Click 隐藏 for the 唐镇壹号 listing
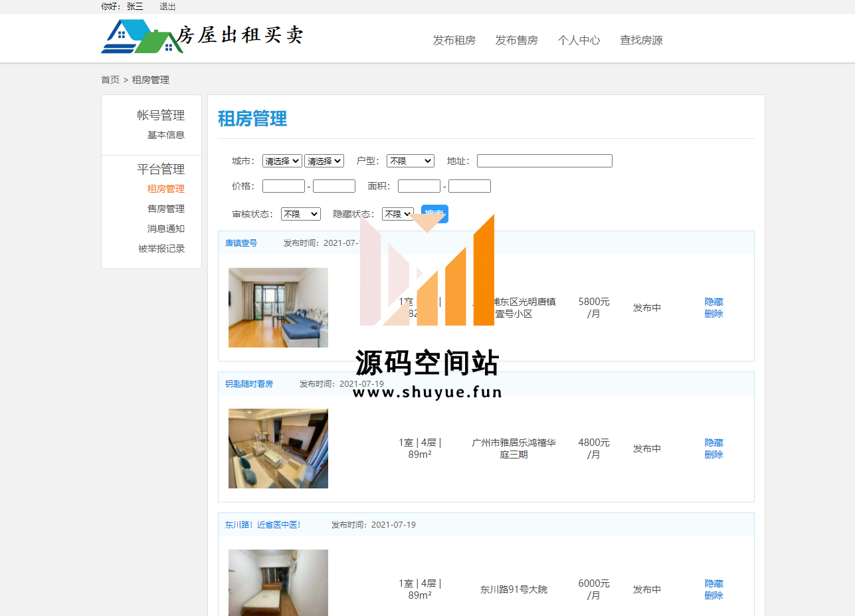The width and height of the screenshot is (855, 616). pyautogui.click(x=714, y=302)
